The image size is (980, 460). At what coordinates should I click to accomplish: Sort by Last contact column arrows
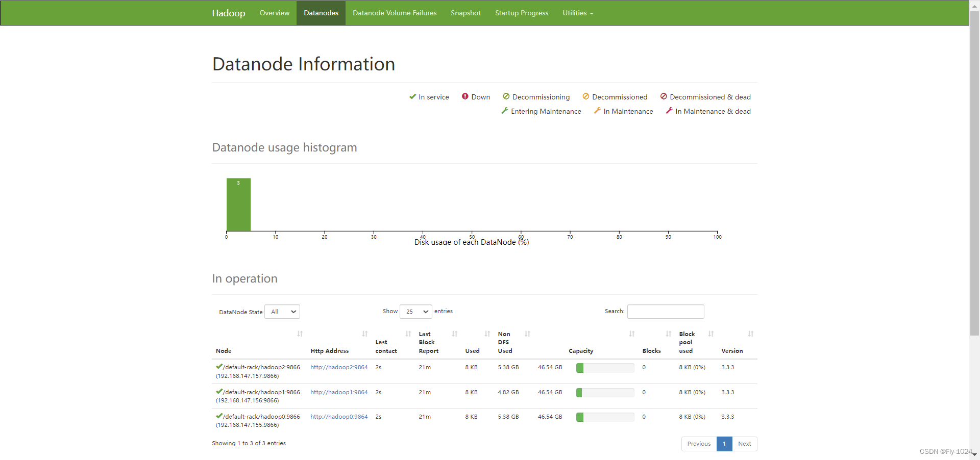click(x=408, y=334)
